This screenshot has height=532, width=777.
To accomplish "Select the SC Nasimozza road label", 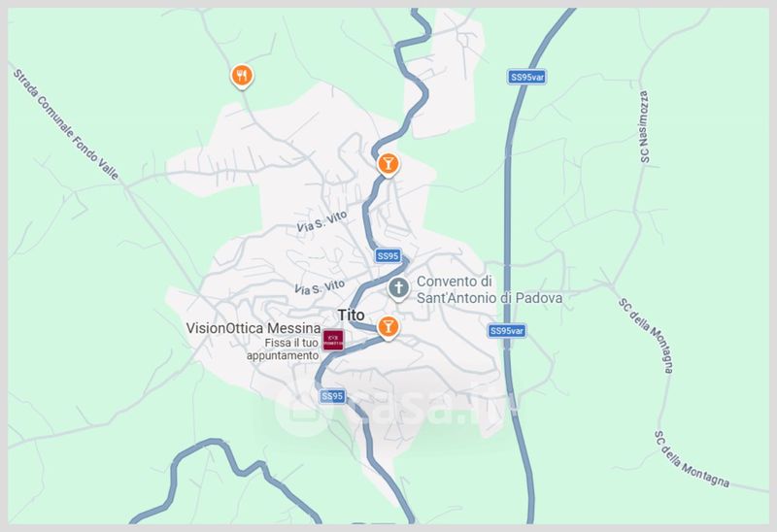I will click(644, 126).
